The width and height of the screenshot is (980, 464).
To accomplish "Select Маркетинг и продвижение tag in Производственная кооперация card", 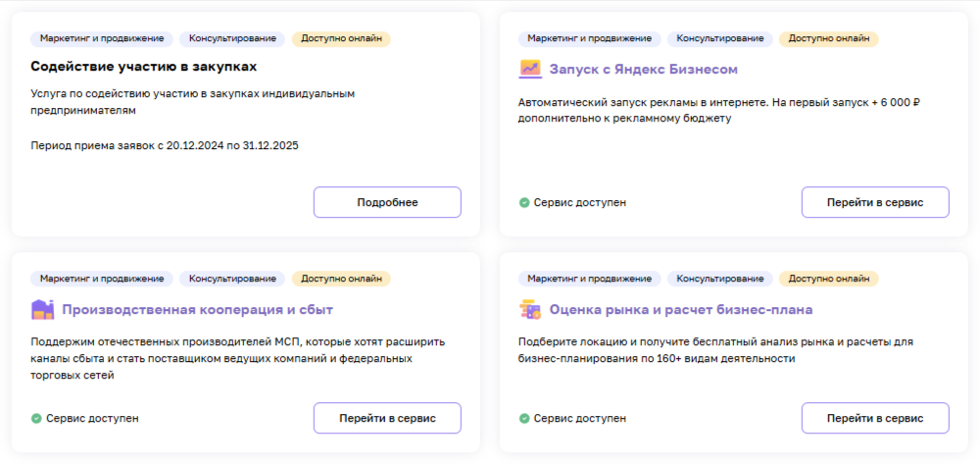I will 102,279.
